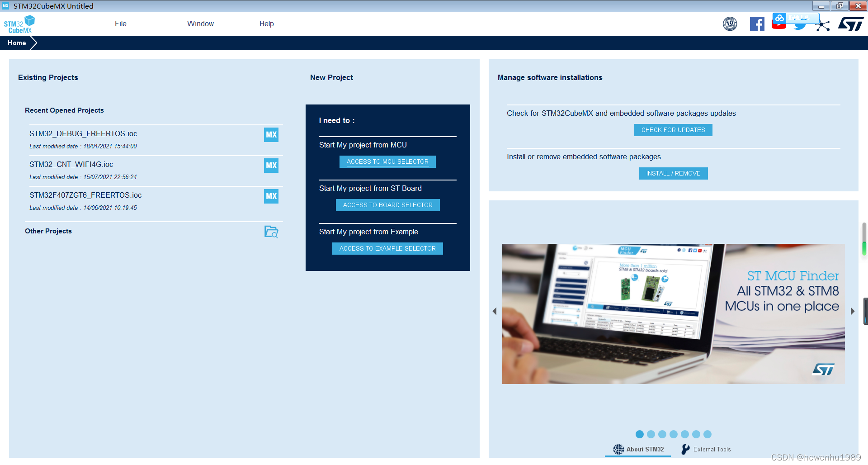Open the File menu
868x465 pixels.
pyautogui.click(x=121, y=24)
